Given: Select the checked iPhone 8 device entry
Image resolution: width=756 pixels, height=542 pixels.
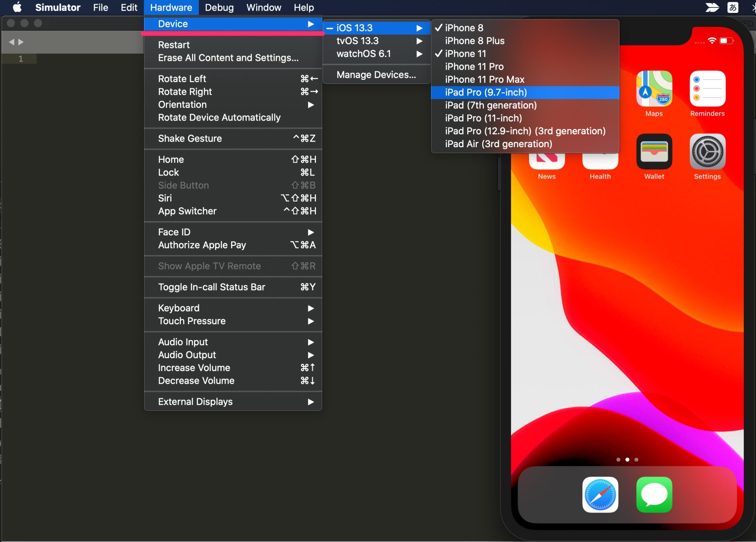Looking at the screenshot, I should pos(464,28).
